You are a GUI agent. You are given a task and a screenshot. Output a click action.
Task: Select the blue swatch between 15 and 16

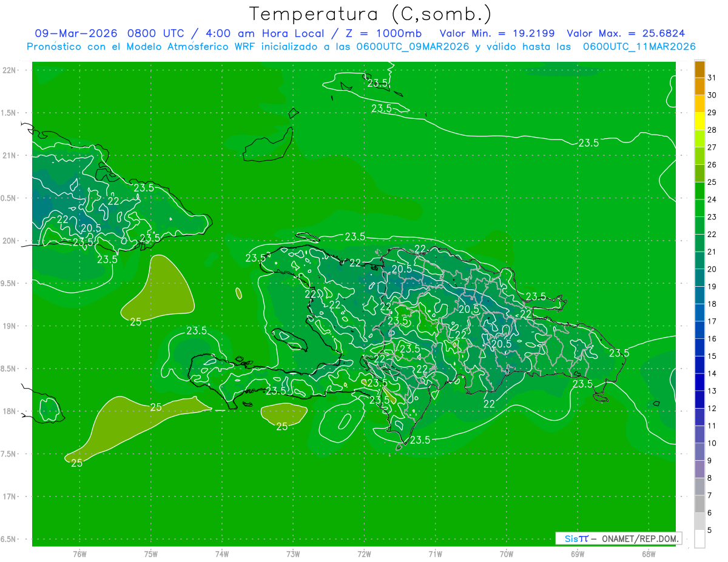(x=699, y=348)
